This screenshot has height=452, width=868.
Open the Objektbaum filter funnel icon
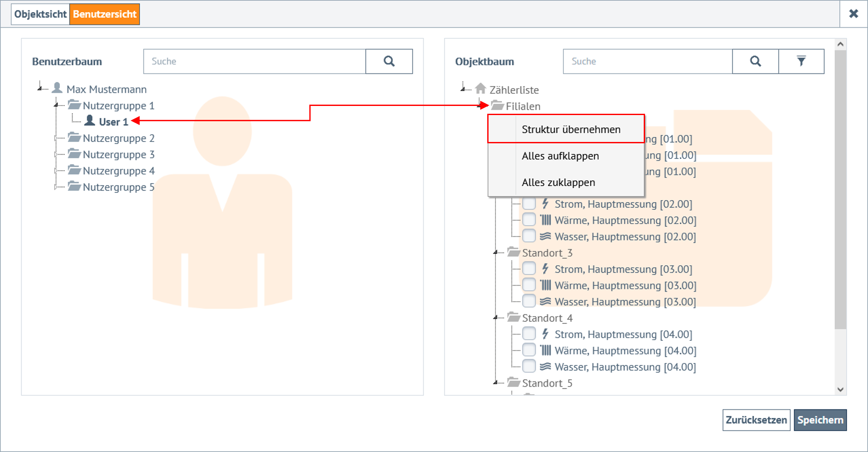pos(801,61)
